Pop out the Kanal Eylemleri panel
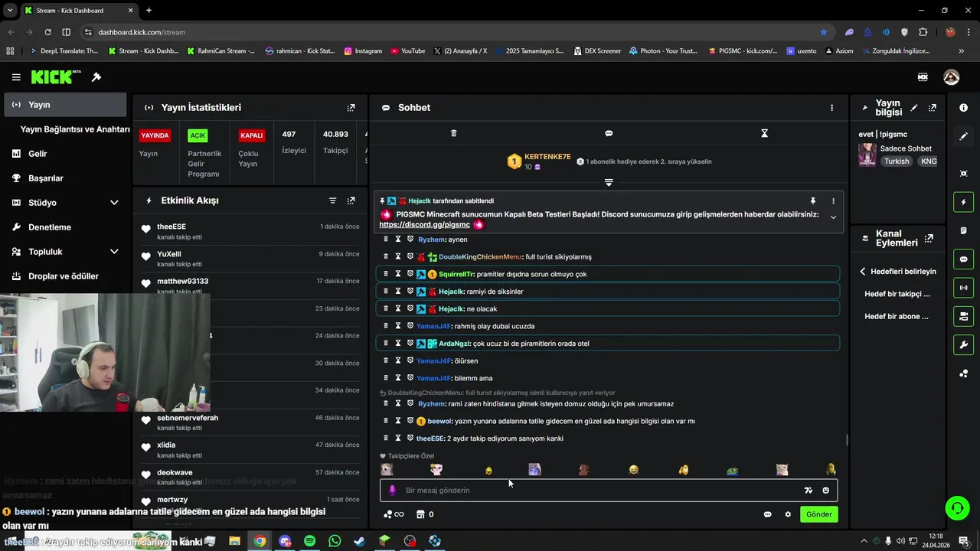Screen dimensions: 980x551 point(929,238)
